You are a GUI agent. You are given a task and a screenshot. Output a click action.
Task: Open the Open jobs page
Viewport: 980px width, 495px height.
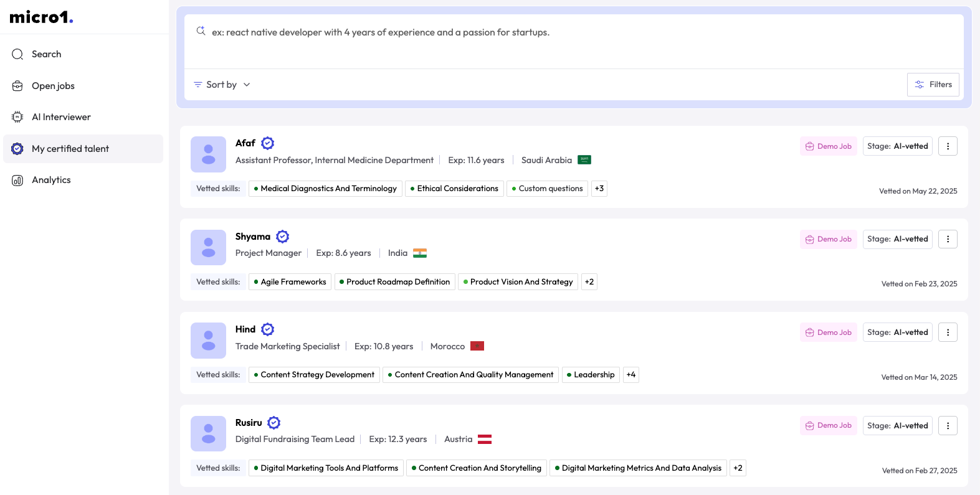point(83,86)
